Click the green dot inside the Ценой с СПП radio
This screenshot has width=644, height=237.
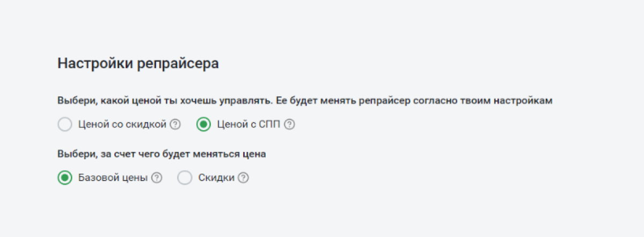coord(203,125)
